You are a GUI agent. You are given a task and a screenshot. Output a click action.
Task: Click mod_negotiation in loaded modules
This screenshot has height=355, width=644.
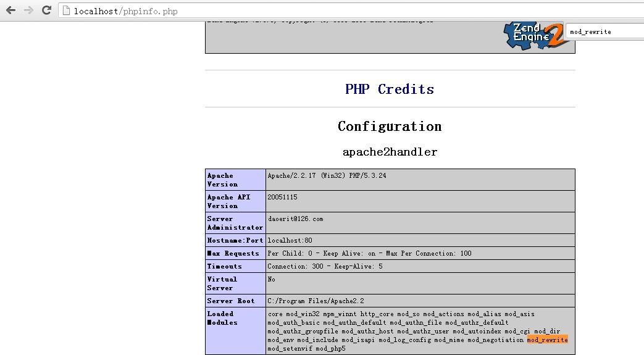point(495,340)
